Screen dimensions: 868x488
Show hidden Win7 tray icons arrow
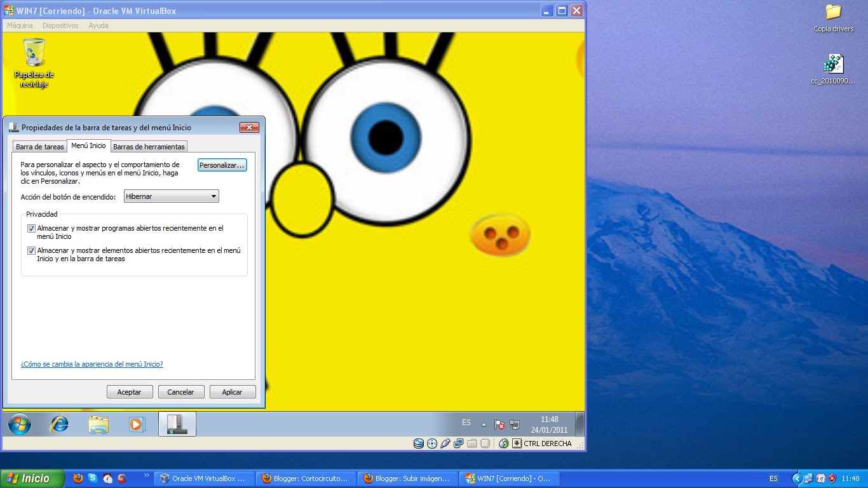pos(484,424)
